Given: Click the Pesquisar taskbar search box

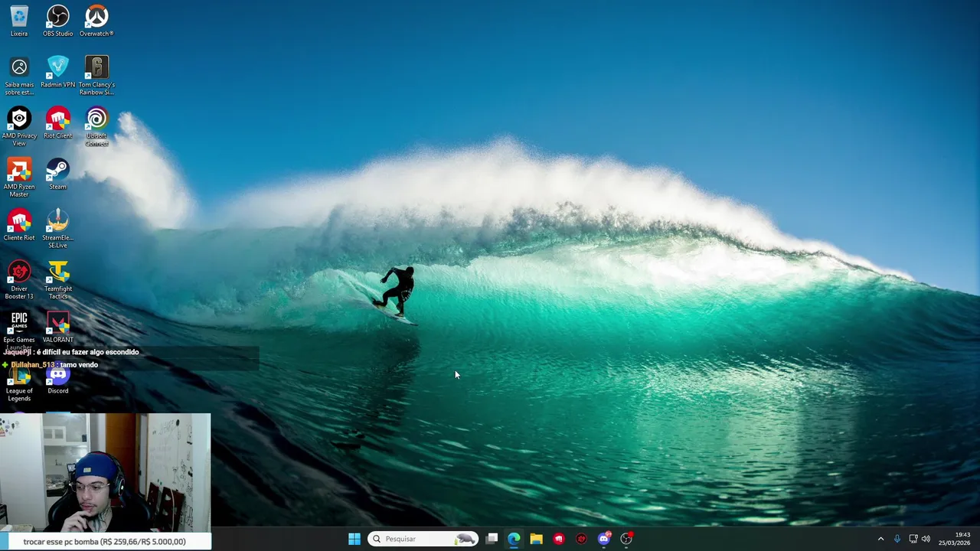Looking at the screenshot, I should tap(423, 539).
